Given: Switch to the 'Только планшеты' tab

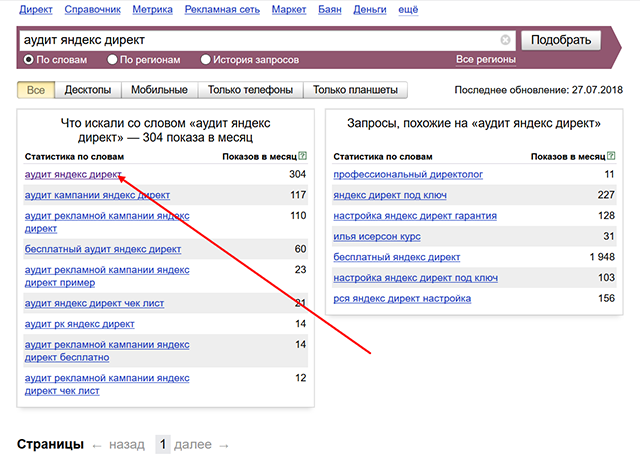Looking at the screenshot, I should click(355, 90).
